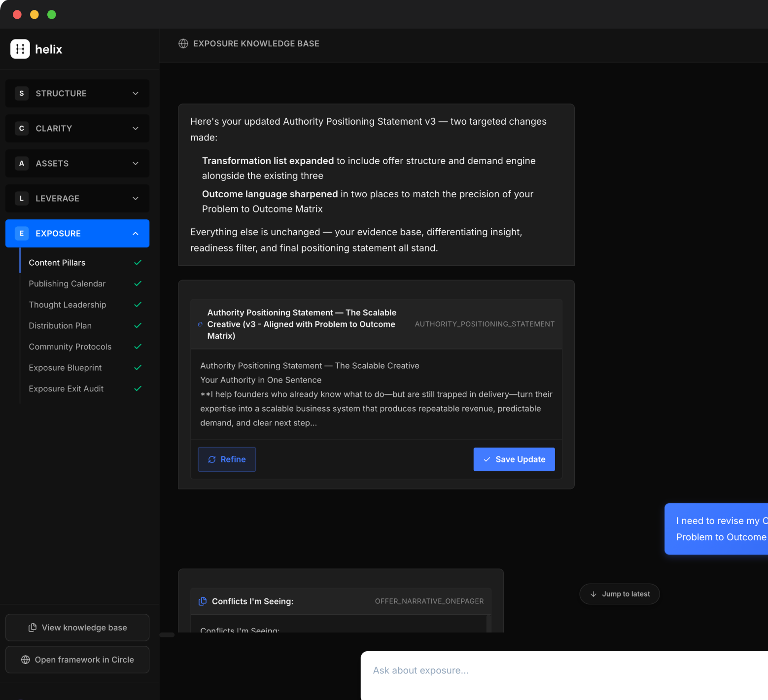Click the A badge icon for Assets
The image size is (768, 700).
21,163
